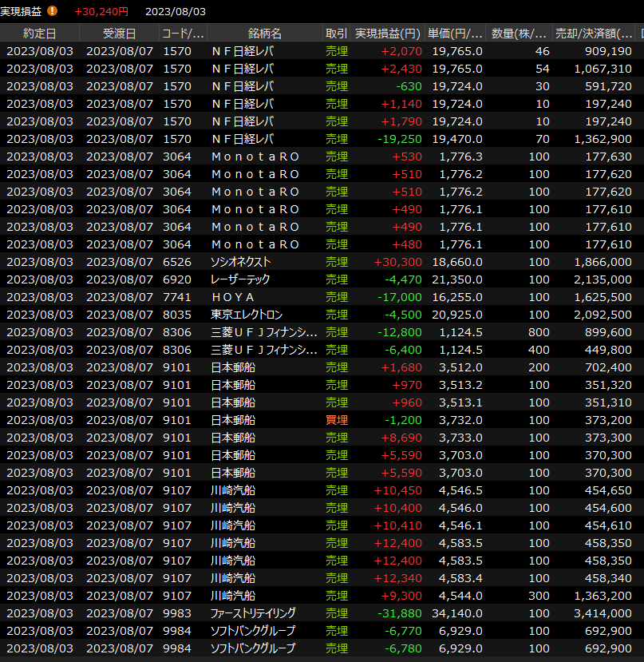
Task: Sort by 実現損益(円) column header
Action: 387,34
